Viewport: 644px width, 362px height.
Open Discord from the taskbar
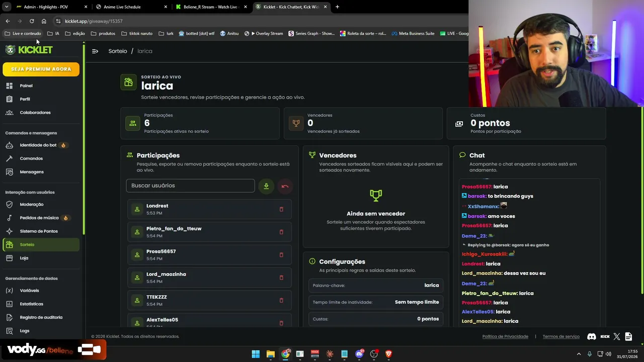[359, 354]
